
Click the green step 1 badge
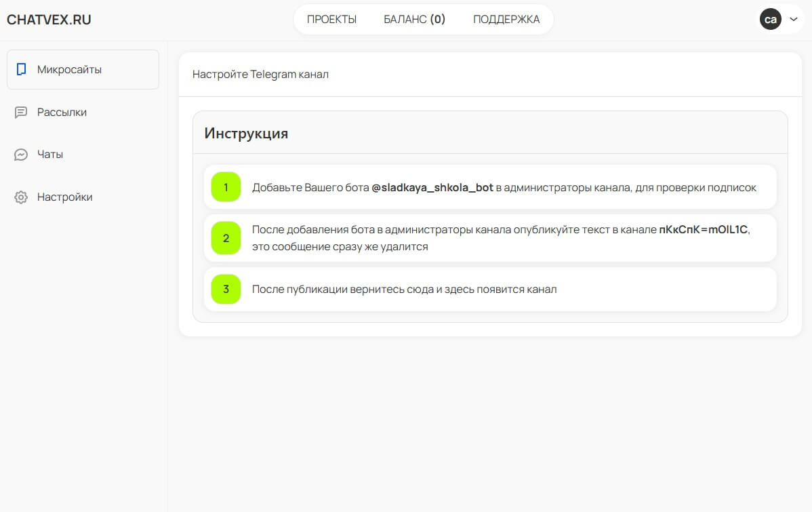226,187
